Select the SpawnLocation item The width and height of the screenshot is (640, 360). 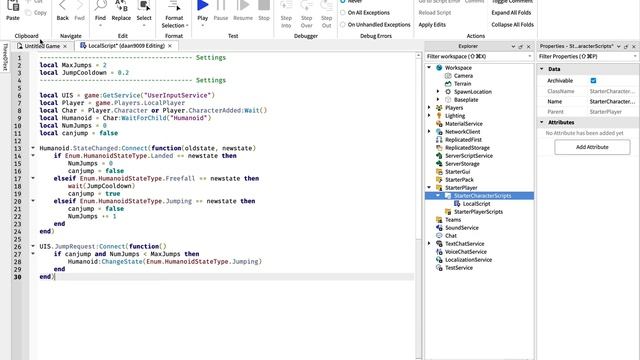tap(473, 92)
